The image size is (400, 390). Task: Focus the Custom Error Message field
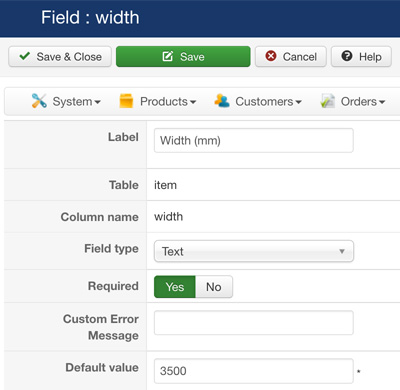[254, 323]
